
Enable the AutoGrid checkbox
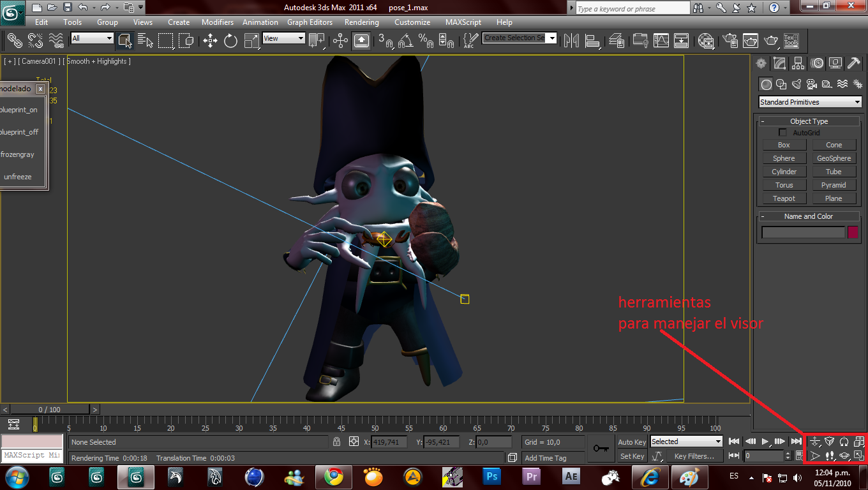point(783,133)
